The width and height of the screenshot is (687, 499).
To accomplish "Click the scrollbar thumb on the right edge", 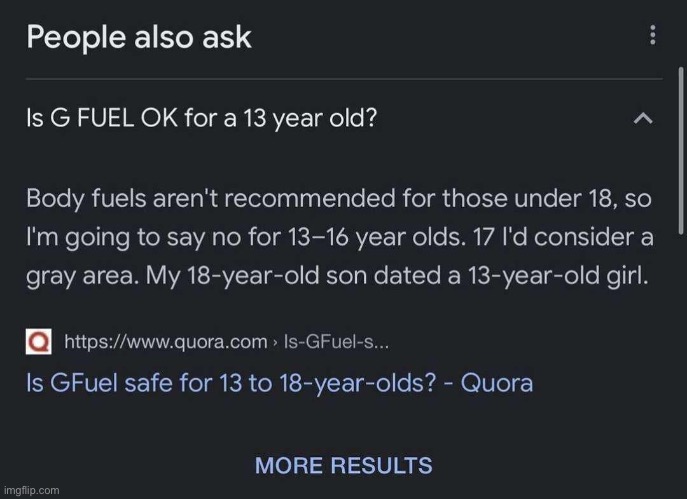I will tap(681, 151).
